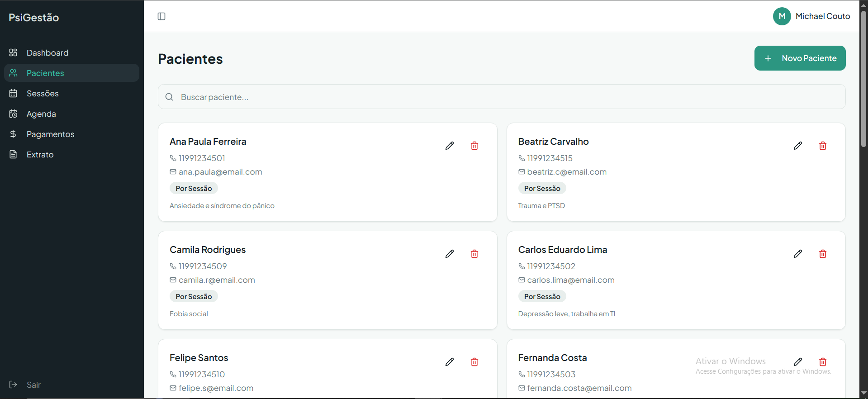Viewport: 868px width, 399px height.
Task: Click the page vertical scrollbar thumb
Action: pyautogui.click(x=863, y=79)
